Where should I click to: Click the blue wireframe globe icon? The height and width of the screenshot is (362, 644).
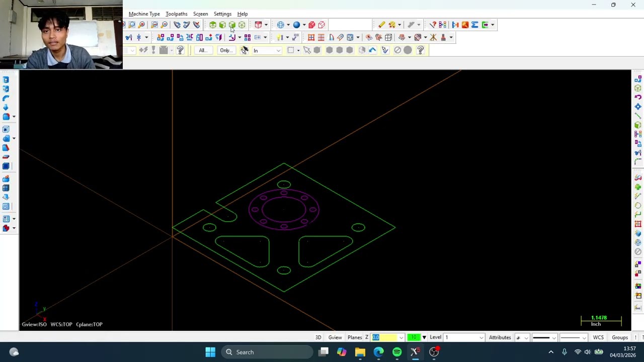(x=280, y=25)
